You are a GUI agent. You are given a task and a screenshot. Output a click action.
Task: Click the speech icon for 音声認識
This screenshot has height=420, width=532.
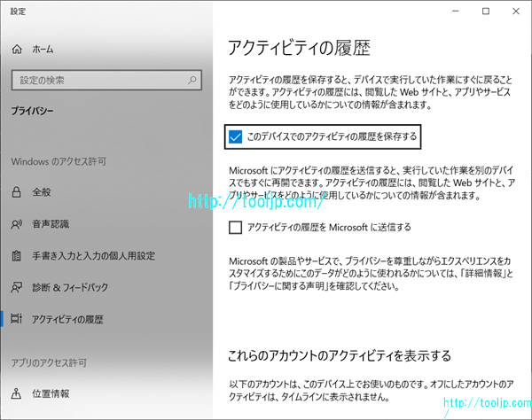pyautogui.click(x=16, y=224)
